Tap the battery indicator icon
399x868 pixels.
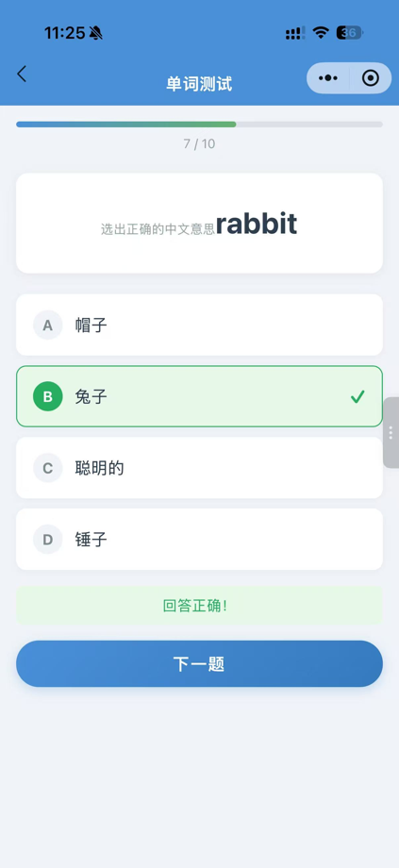pos(350,33)
